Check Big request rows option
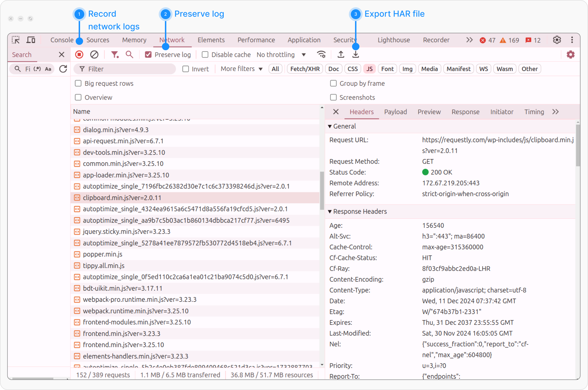This screenshot has height=390, width=588. tap(78, 83)
